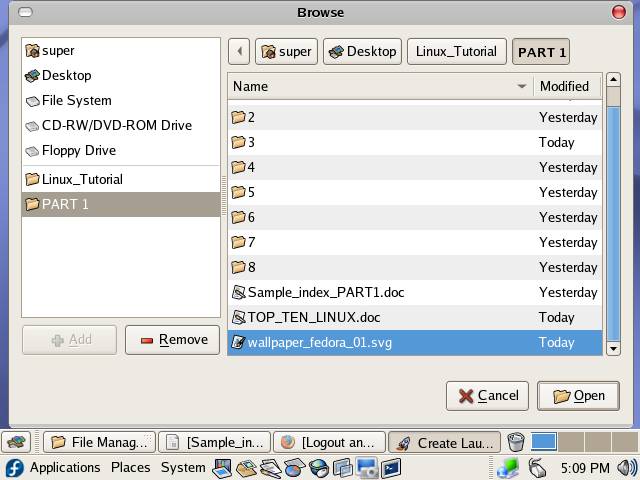This screenshot has height=480, width=640.
Task: Sort files by the Modified column
Action: 566,87
